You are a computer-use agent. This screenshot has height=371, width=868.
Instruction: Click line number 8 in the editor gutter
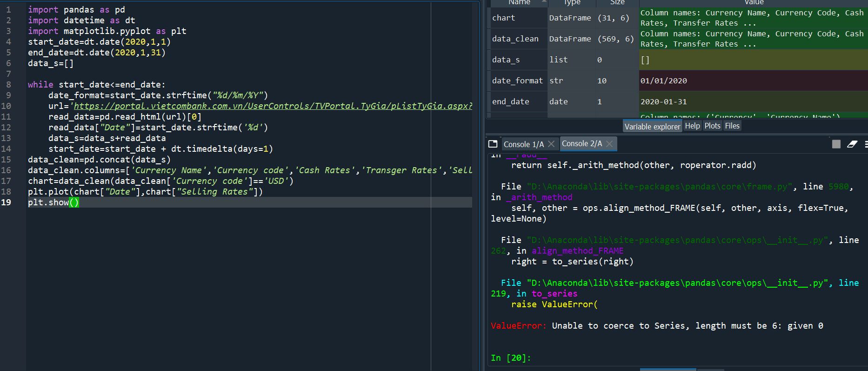pos(8,85)
